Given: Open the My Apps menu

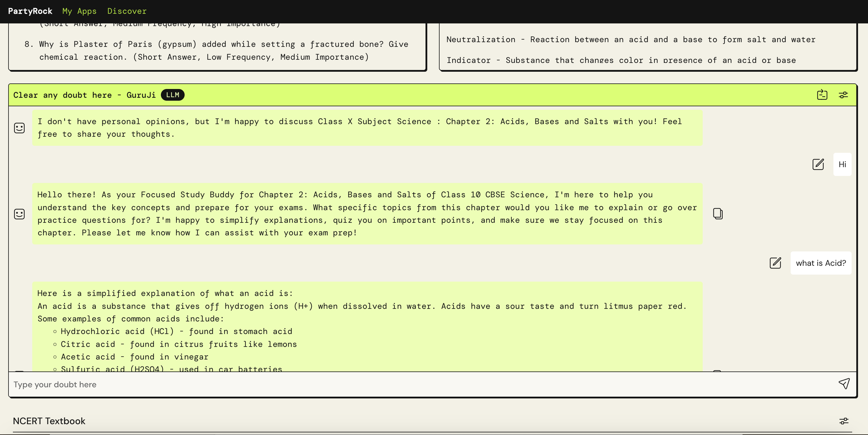Looking at the screenshot, I should (79, 11).
